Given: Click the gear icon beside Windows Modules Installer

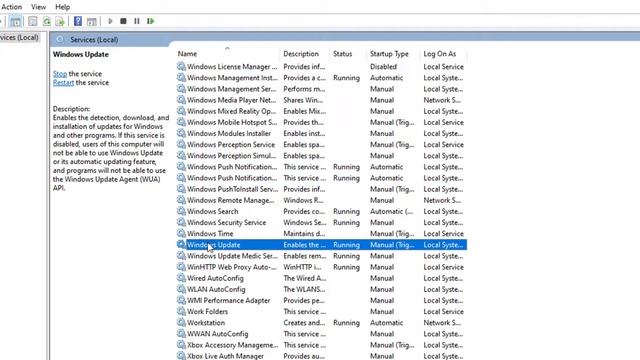Looking at the screenshot, I should pos(181,133).
